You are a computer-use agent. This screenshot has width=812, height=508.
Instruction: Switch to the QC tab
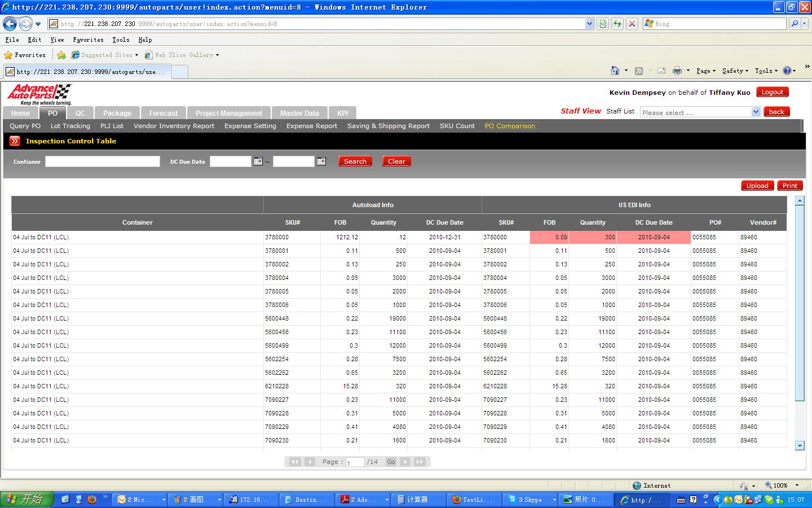(80, 113)
